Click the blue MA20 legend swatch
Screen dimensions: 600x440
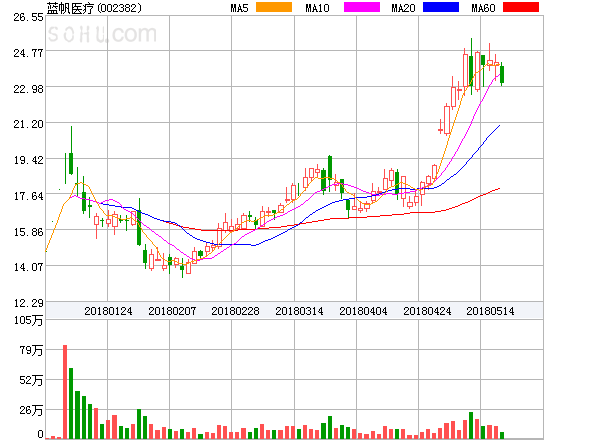click(x=441, y=7)
